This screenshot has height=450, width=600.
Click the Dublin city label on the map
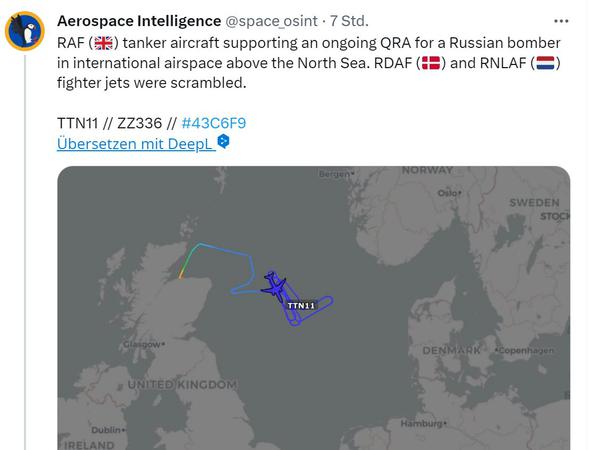click(x=108, y=430)
